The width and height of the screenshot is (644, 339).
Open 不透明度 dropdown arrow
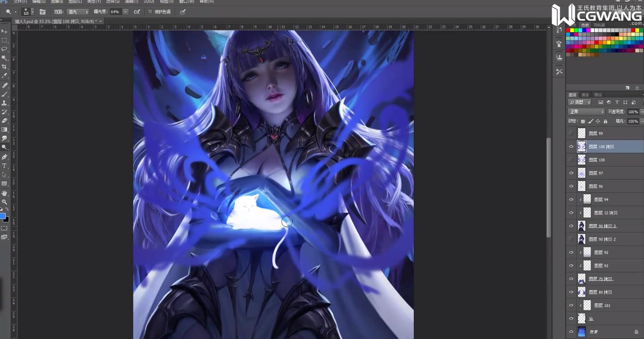[642, 112]
